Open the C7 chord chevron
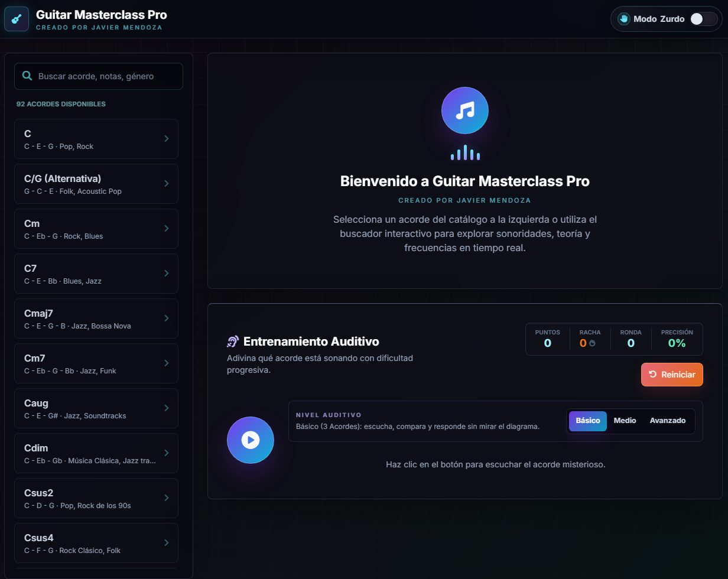Image resolution: width=728 pixels, height=579 pixels. (167, 273)
